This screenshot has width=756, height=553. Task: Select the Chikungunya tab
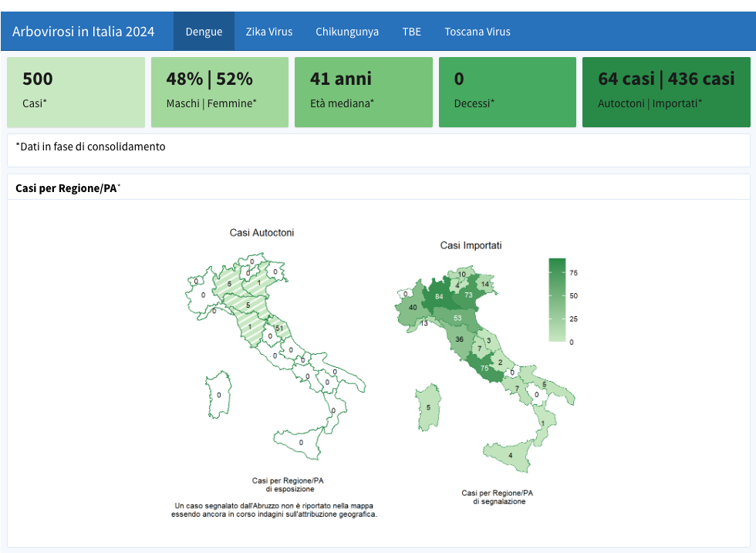coord(346,32)
